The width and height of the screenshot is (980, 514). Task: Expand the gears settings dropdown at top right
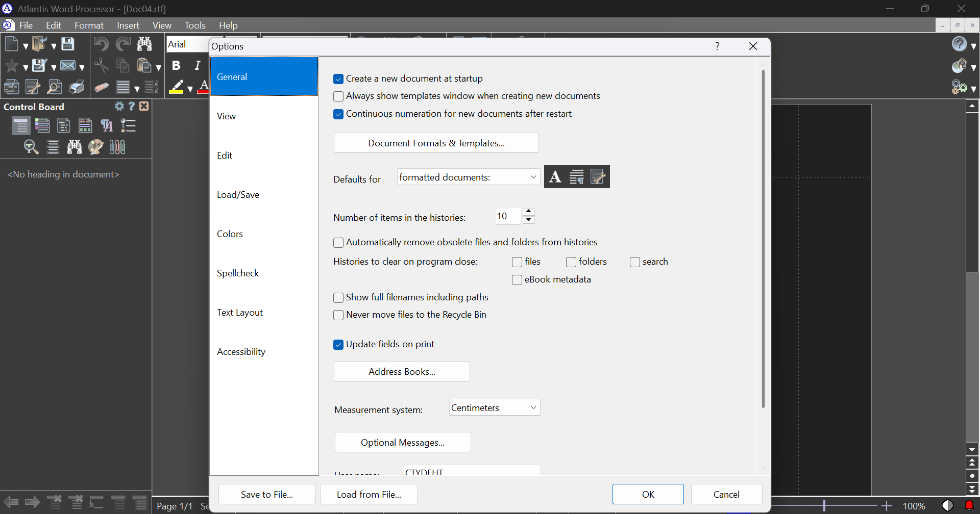[973, 89]
